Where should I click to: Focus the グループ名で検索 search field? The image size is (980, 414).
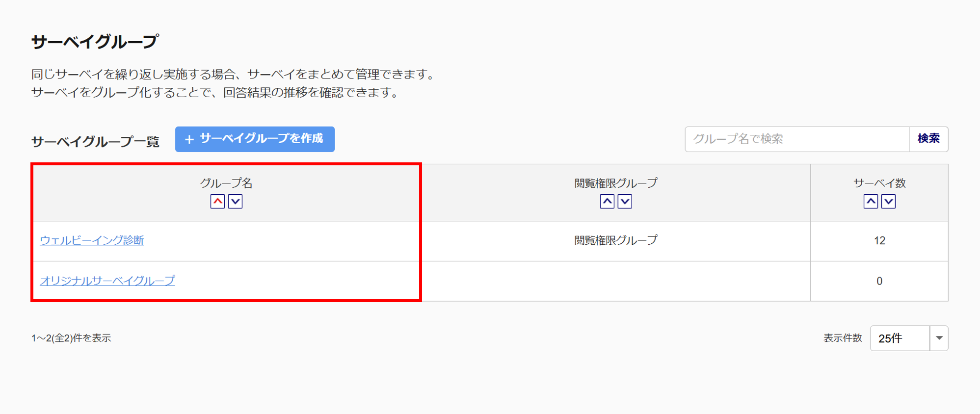tap(796, 139)
